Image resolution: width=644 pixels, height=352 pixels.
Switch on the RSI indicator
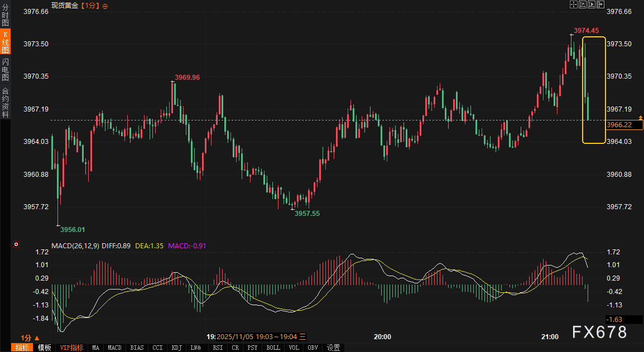[x=218, y=348]
